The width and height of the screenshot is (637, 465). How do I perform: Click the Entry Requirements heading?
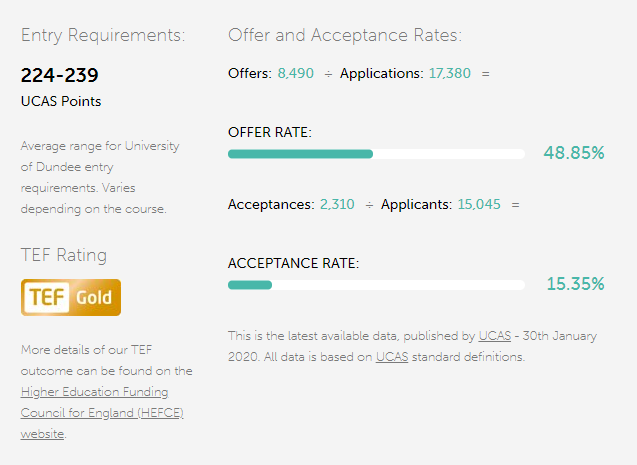pos(103,35)
